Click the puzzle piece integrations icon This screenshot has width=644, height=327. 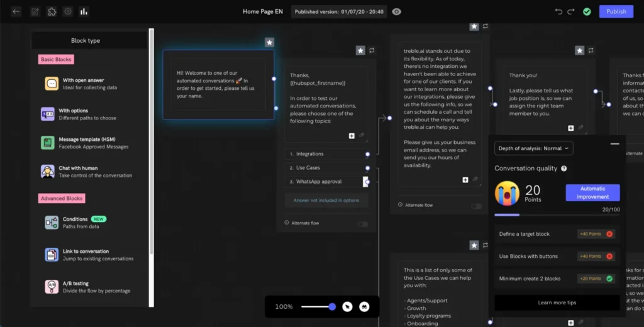tap(52, 11)
